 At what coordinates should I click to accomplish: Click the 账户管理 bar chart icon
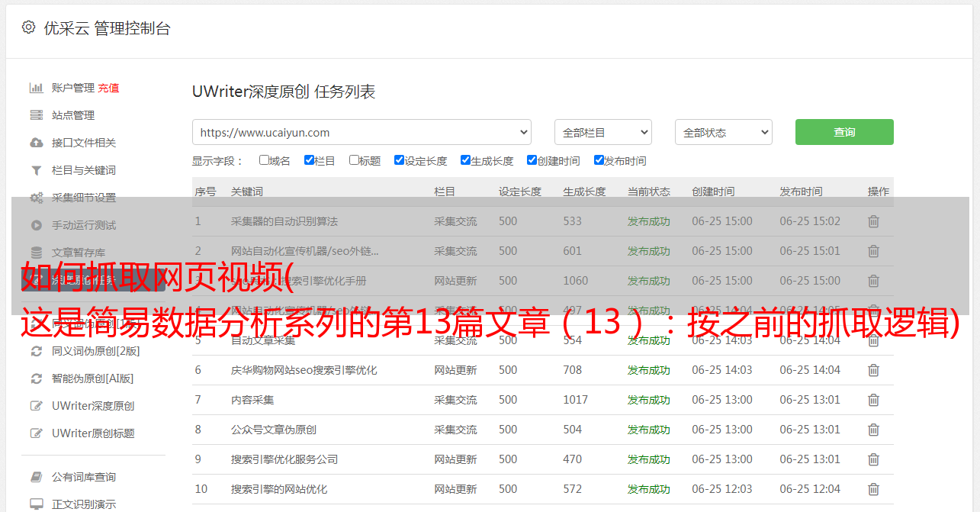click(36, 88)
